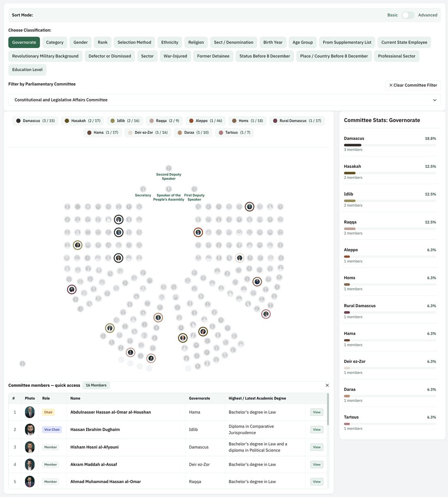Image resolution: width=448 pixels, height=497 pixels.
Task: Pick Birth Year classification
Action: (x=273, y=42)
